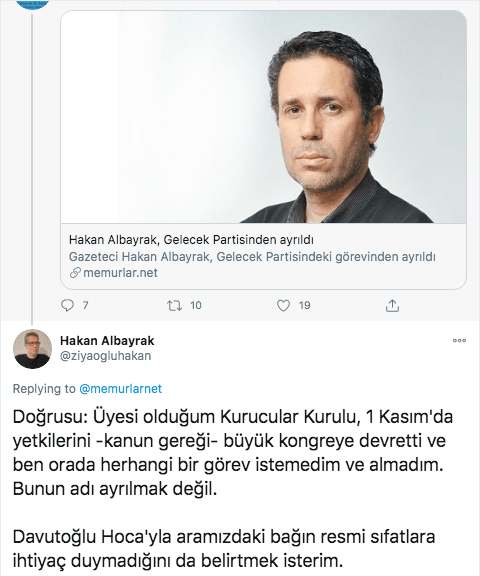Click the reply count number 7
The width and height of the screenshot is (480, 576).
tap(85, 306)
